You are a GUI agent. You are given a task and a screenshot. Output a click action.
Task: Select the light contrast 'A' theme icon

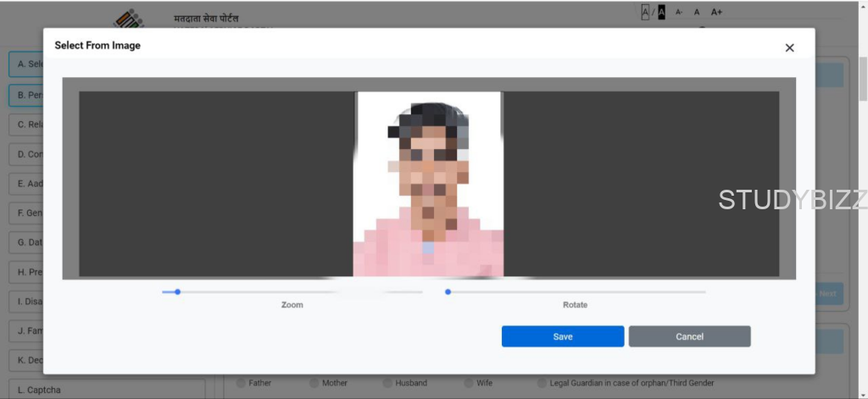tap(645, 12)
